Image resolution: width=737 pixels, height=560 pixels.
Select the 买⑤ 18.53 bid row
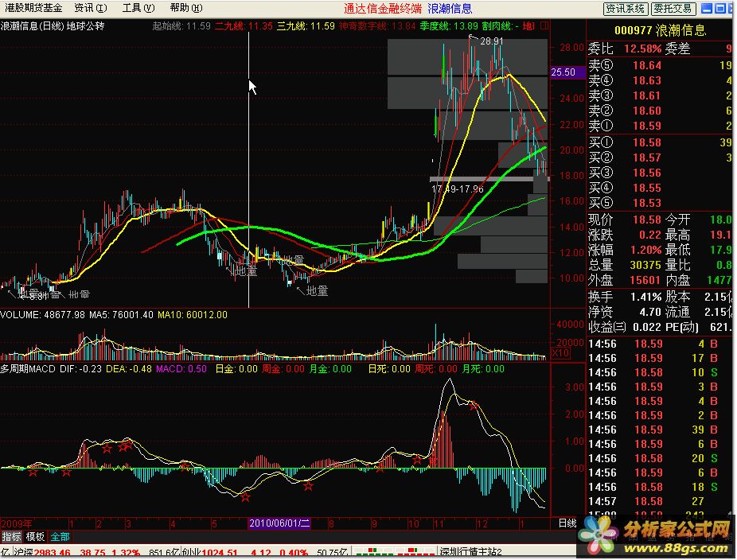coord(660,203)
